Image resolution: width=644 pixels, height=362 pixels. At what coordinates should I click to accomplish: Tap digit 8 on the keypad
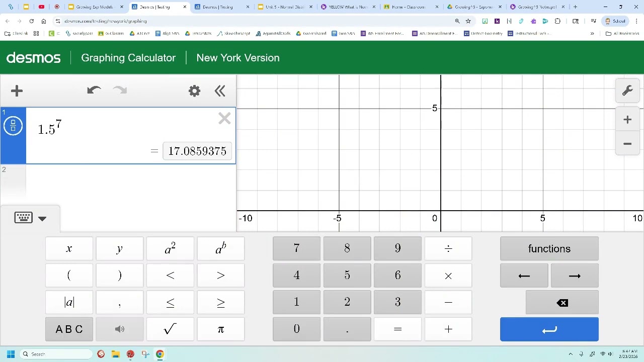[x=347, y=249]
